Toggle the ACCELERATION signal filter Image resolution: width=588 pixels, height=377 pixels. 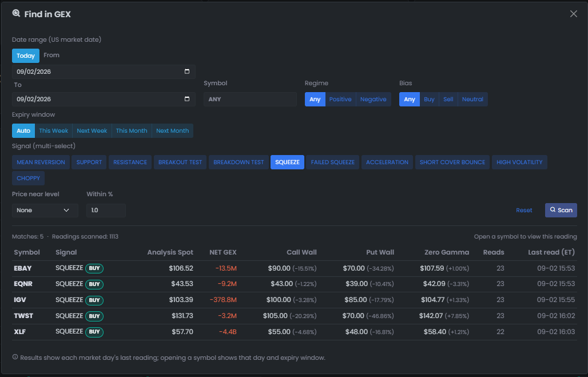[387, 162]
